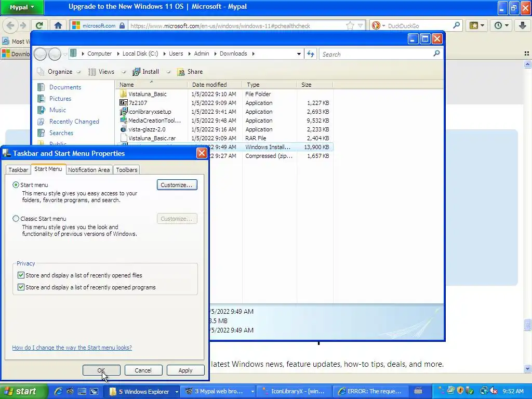Click Cancel in Taskbar Properties dialog

coord(143,370)
